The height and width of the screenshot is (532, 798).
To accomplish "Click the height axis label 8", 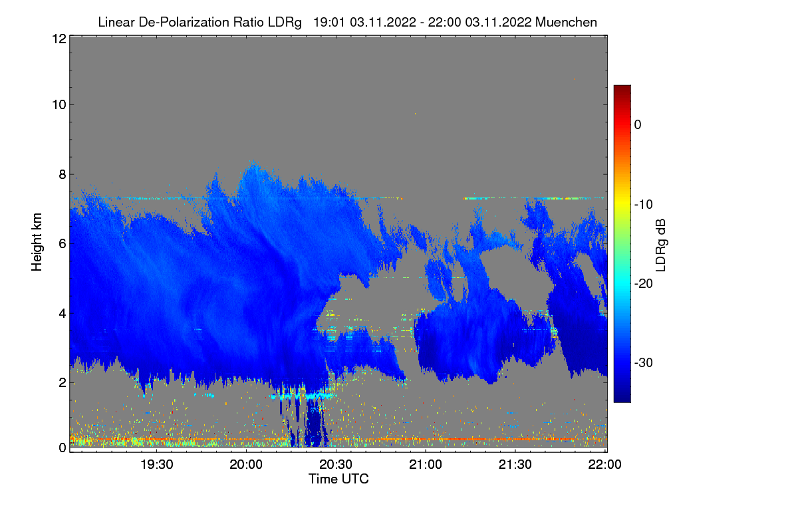I will 63,175.
